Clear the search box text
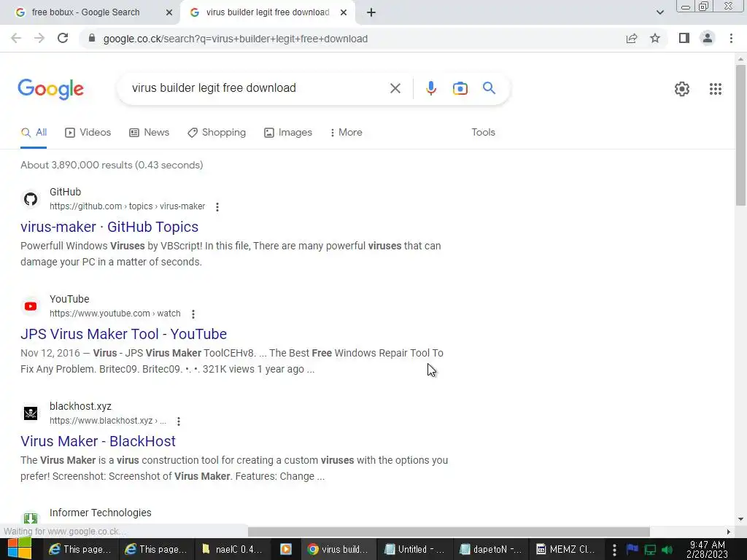Viewport: 747px width, 560px height. pos(395,88)
